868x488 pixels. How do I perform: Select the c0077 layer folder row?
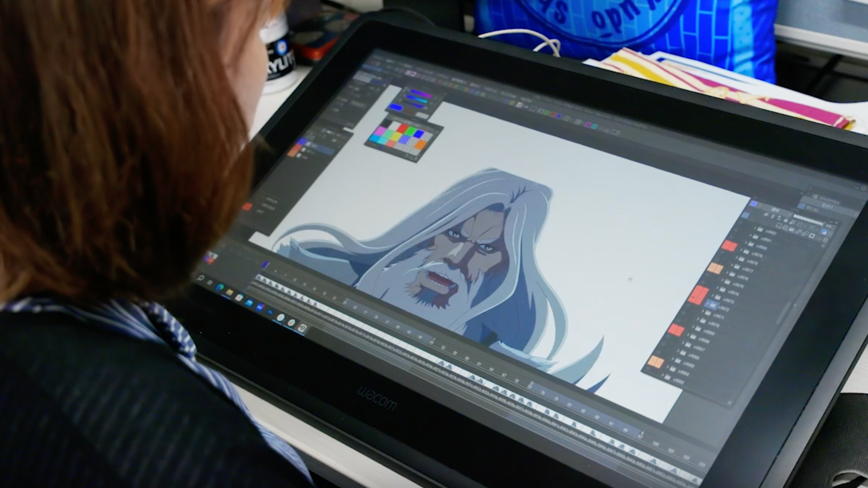tap(743, 268)
